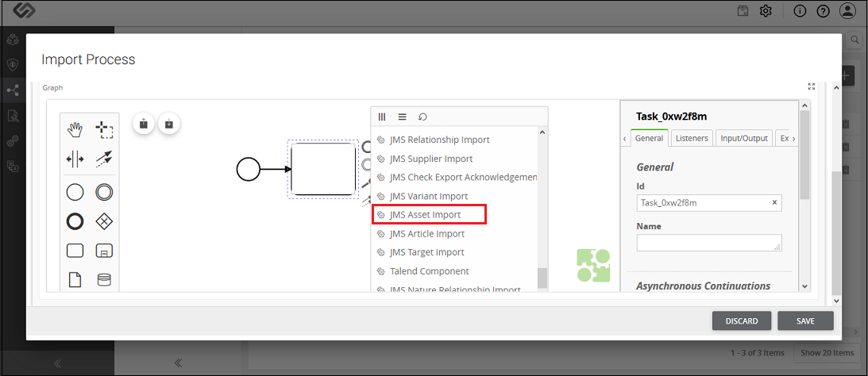Discard the import process changes

coord(741,320)
